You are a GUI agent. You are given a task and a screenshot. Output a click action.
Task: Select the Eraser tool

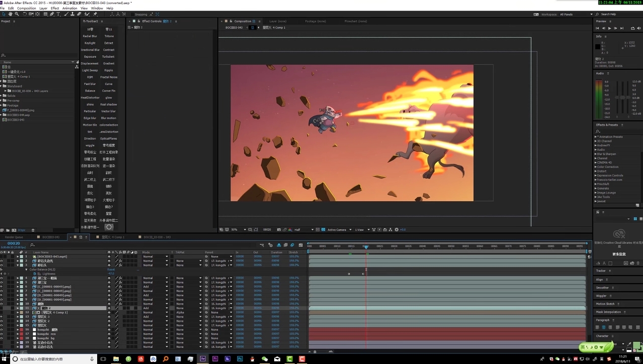click(x=79, y=14)
